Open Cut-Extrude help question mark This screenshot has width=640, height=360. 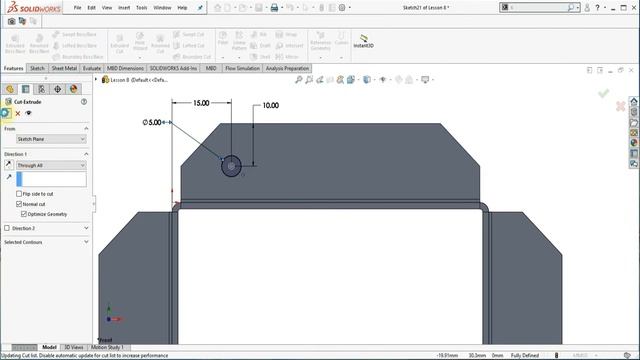84,102
